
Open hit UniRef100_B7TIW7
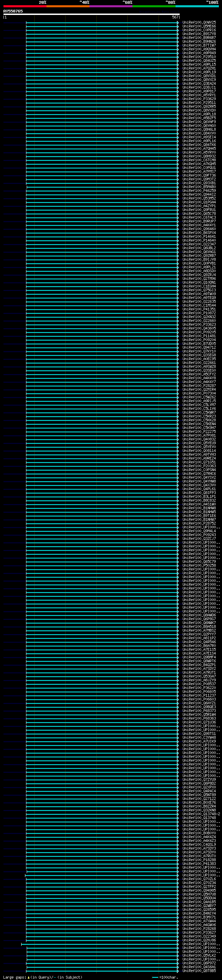tap(199, 45)
